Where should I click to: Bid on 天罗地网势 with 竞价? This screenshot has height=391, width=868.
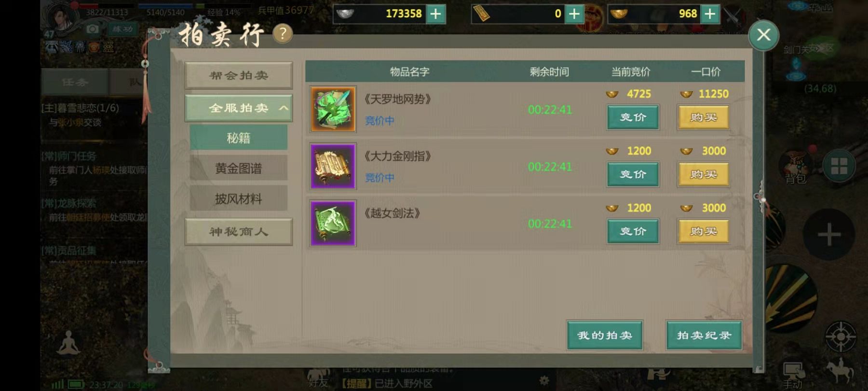pyautogui.click(x=633, y=117)
